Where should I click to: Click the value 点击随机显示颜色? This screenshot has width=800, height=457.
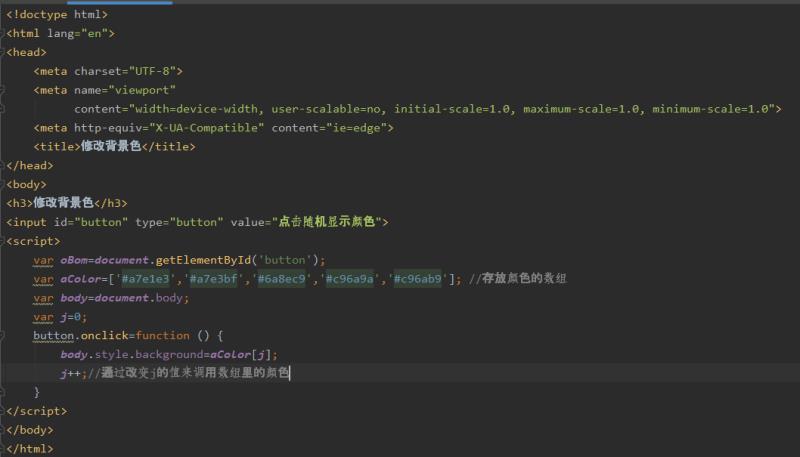327,222
